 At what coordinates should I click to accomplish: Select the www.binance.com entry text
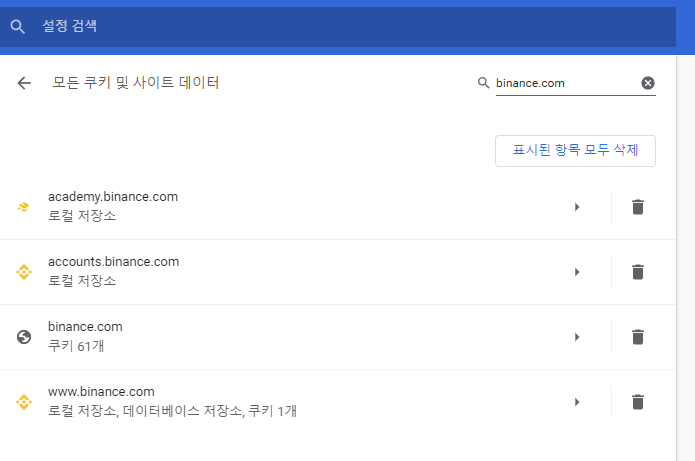[101, 392]
